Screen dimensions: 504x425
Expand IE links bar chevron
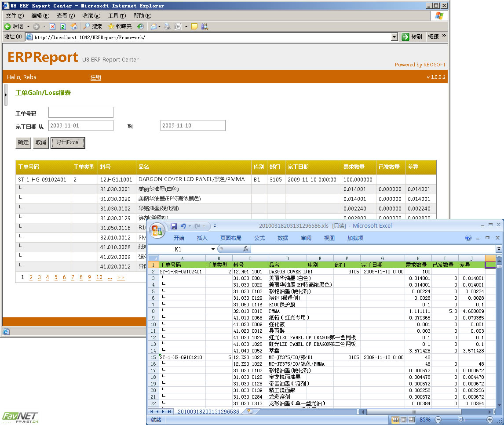pyautogui.click(x=444, y=36)
